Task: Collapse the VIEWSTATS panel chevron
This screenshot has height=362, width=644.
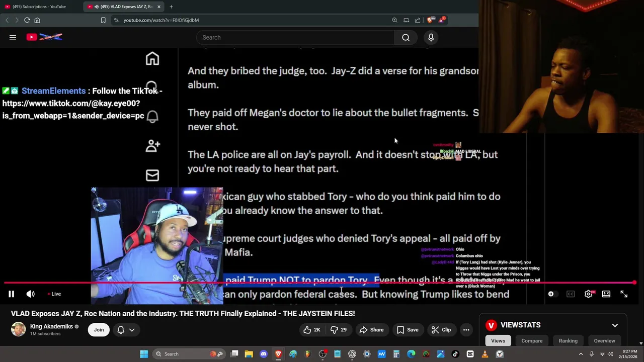Action: point(615,325)
